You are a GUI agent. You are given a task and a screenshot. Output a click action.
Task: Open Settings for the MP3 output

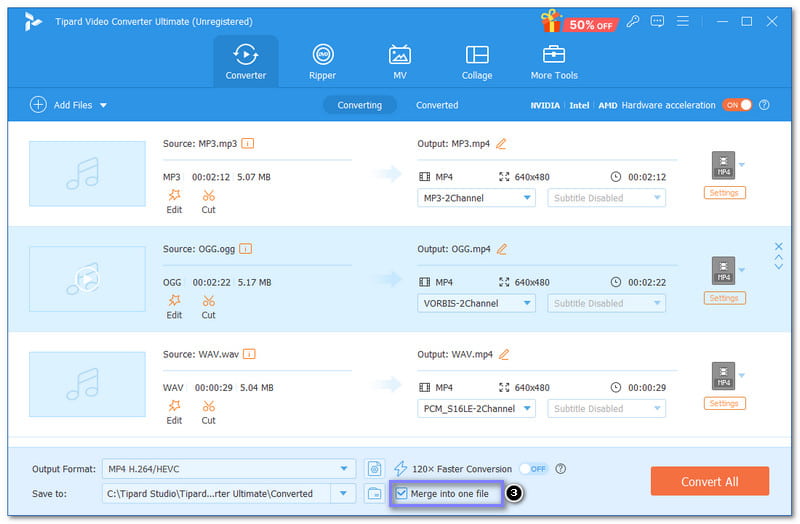[724, 193]
